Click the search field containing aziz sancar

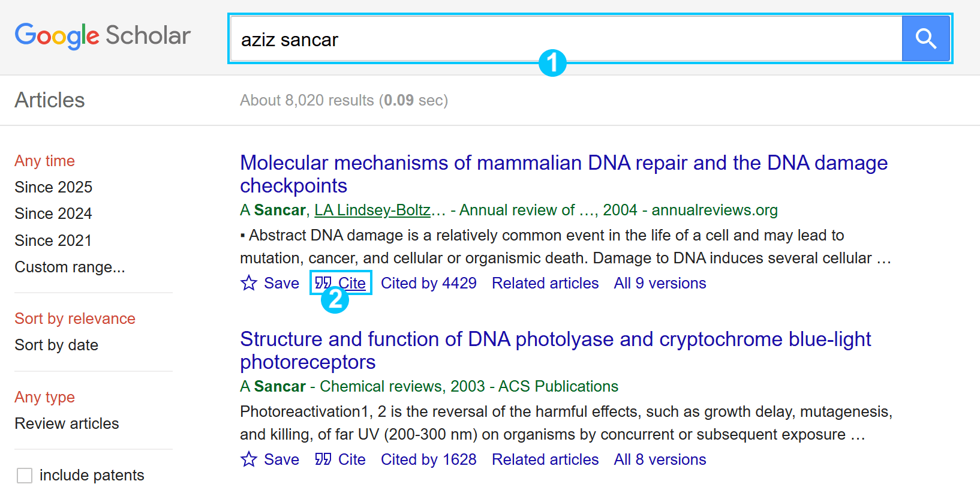tap(566, 39)
